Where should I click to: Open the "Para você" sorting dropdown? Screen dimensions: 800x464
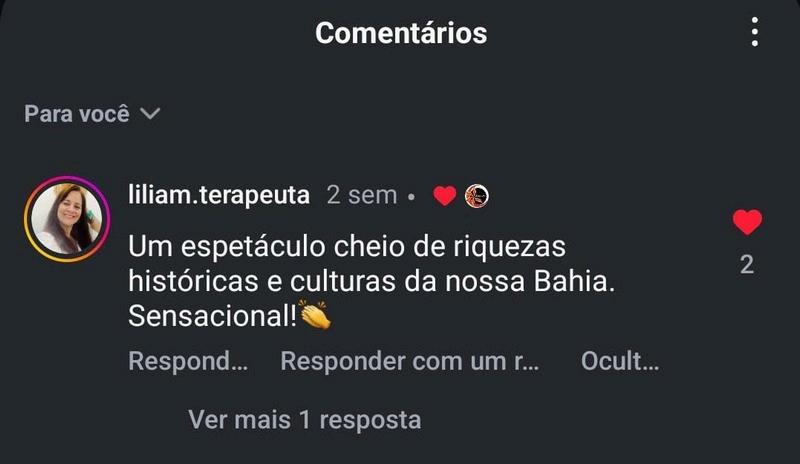click(92, 114)
